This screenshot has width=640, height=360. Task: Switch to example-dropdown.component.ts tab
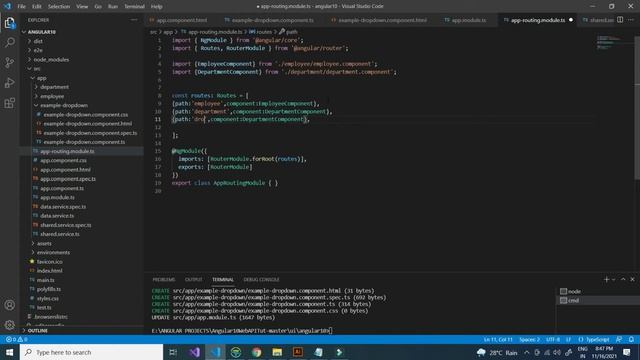click(x=272, y=20)
